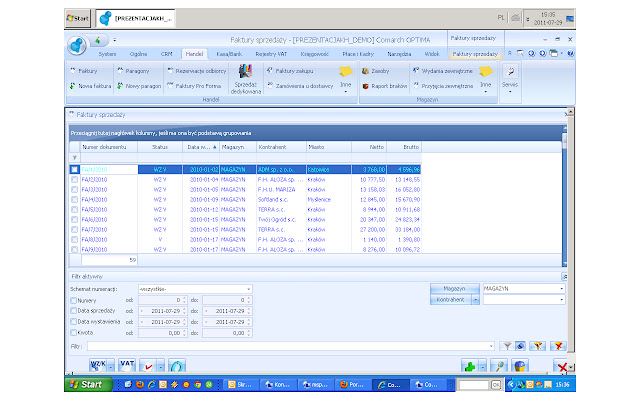Enable the Data sprzedaży filter checkbox
The height and width of the screenshot is (400, 640).
[73, 311]
